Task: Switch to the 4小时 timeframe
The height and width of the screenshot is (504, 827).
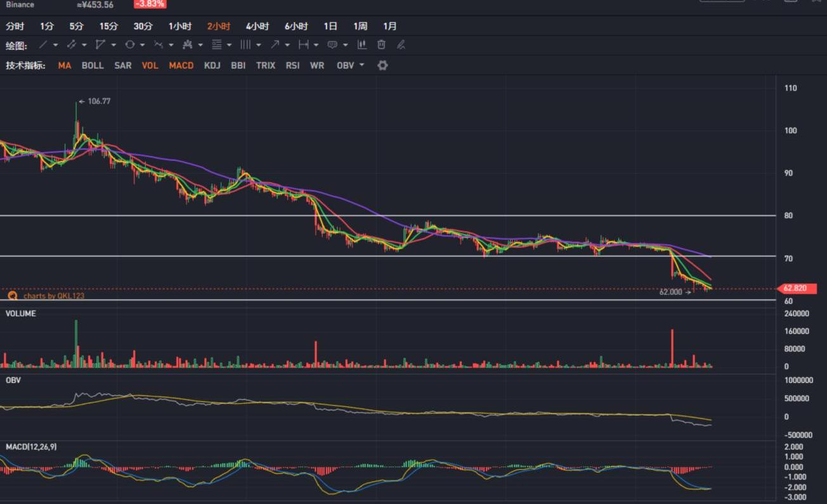Action: pyautogui.click(x=257, y=26)
